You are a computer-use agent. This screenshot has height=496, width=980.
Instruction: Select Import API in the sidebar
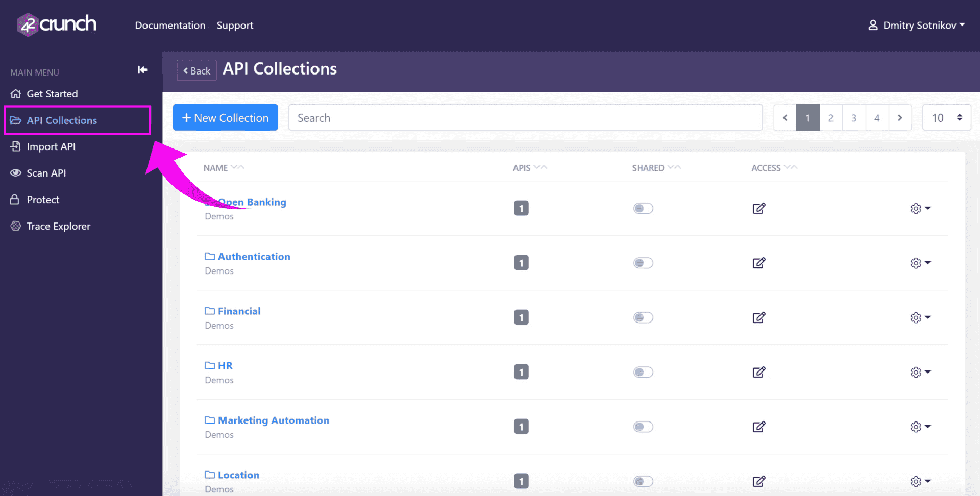coord(50,146)
